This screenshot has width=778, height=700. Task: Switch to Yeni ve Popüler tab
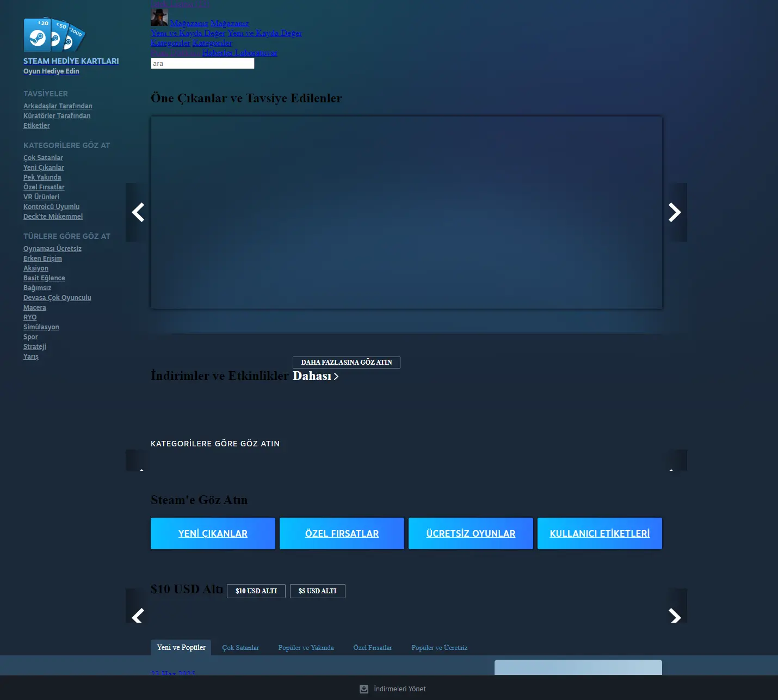coord(181,648)
